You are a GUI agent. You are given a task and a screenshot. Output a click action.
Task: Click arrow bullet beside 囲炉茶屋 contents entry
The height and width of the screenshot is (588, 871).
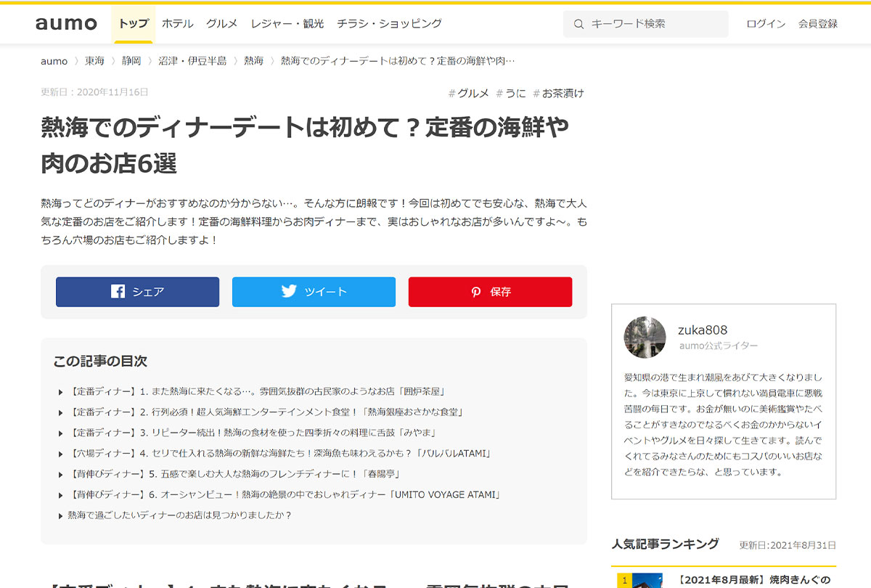tap(61, 392)
